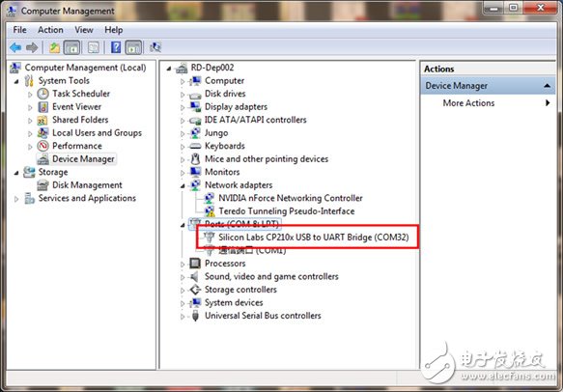Screen dimensions: 563x392
Task: Toggle the show/hide action pane toolbar button
Action: (133, 47)
